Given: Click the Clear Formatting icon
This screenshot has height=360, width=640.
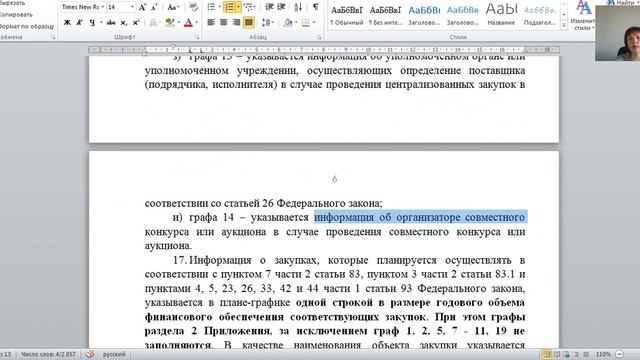Looking at the screenshot, I should click(193, 7).
